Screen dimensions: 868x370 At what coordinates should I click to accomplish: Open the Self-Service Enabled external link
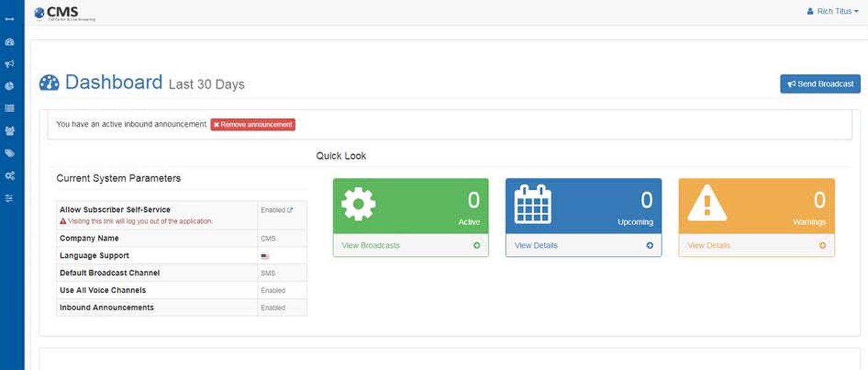click(x=276, y=210)
